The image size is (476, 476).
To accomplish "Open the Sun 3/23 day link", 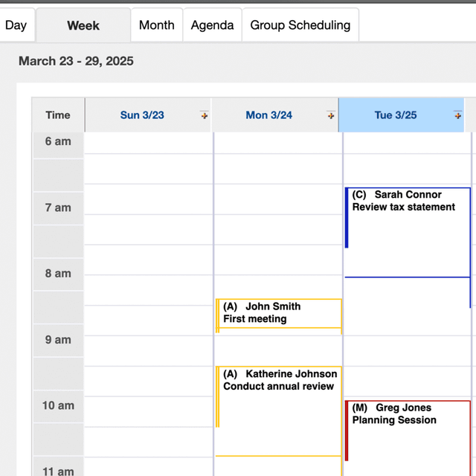I will 142,115.
